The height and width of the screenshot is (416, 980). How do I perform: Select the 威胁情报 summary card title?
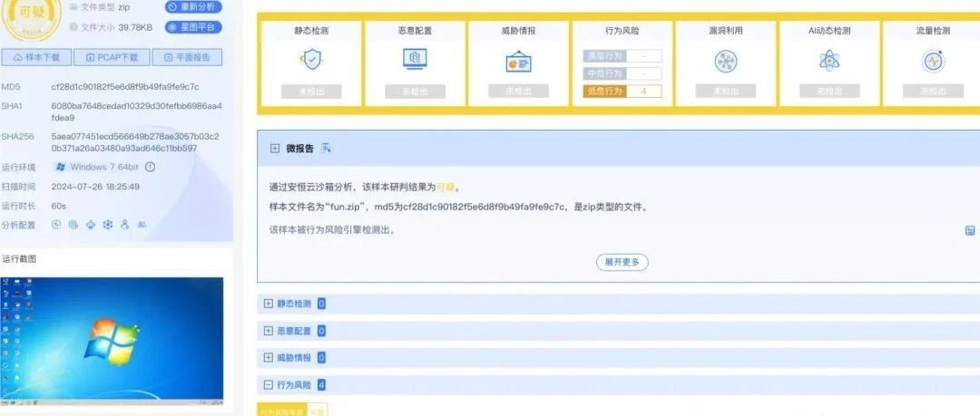518,30
